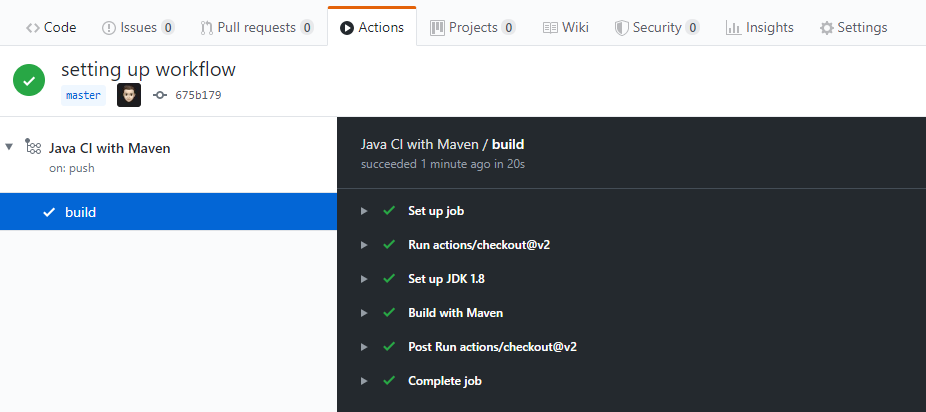Viewport: 926px width, 412px height.
Task: Expand the Run actions/checkout@v2 step
Action: click(364, 245)
